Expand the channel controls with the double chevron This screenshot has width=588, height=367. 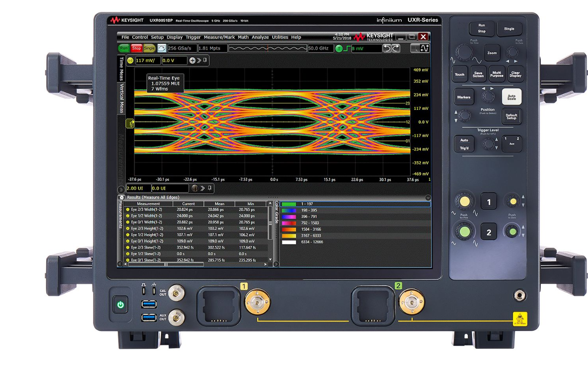click(x=198, y=60)
